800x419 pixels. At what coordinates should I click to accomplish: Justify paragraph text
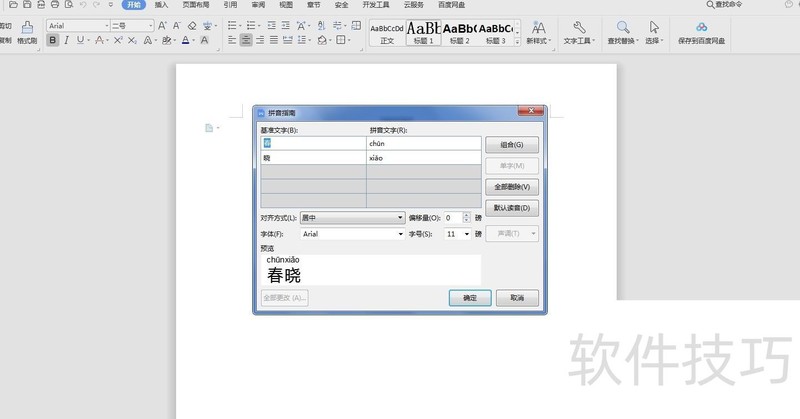(x=274, y=40)
